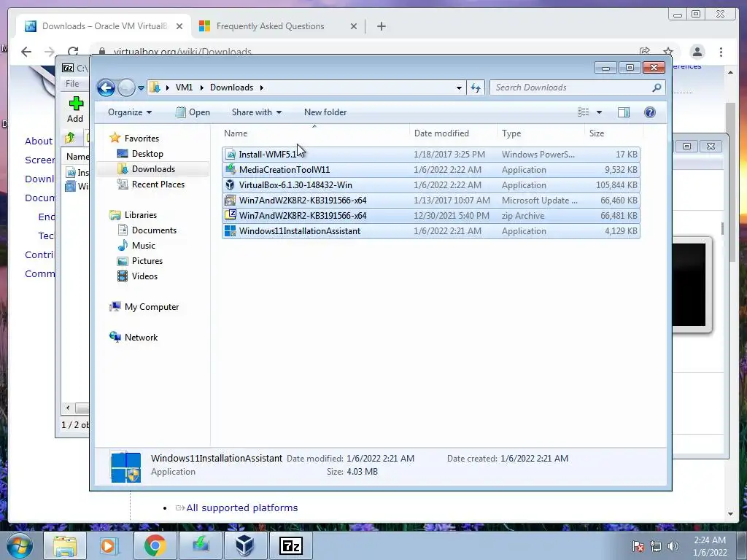747x560 pixels.
Task: Open the Share with menu
Action: (x=256, y=112)
